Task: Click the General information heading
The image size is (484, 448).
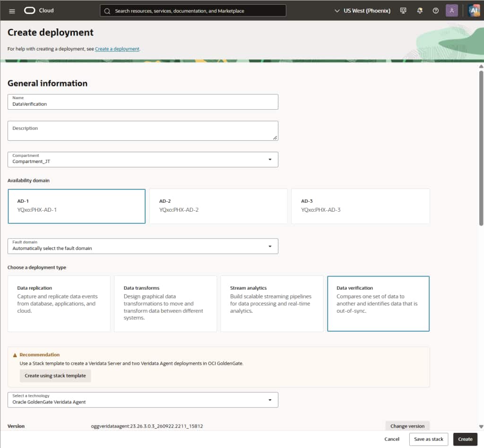Action: tap(48, 83)
